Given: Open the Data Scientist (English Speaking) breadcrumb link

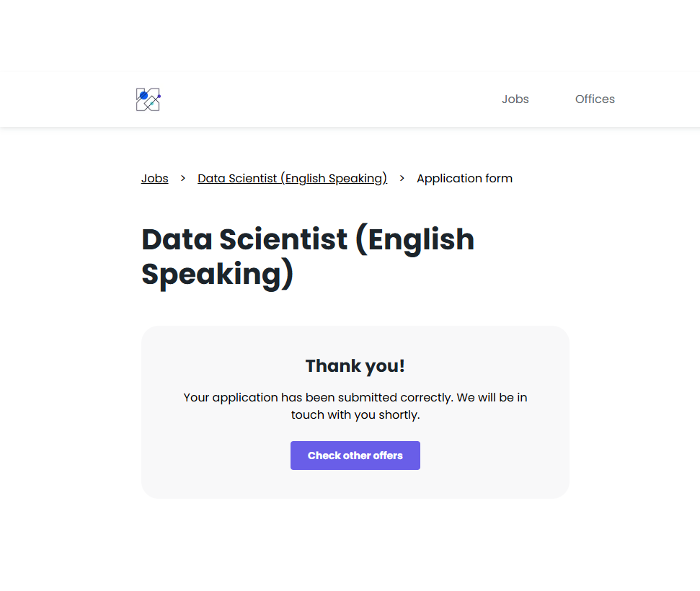Looking at the screenshot, I should pyautogui.click(x=292, y=179).
